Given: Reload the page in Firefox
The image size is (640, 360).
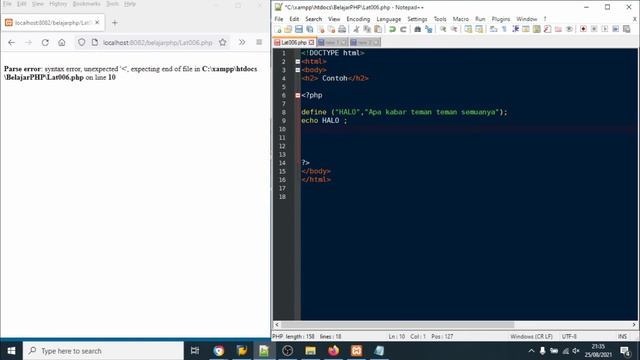Looking at the screenshot, I should coord(45,42).
